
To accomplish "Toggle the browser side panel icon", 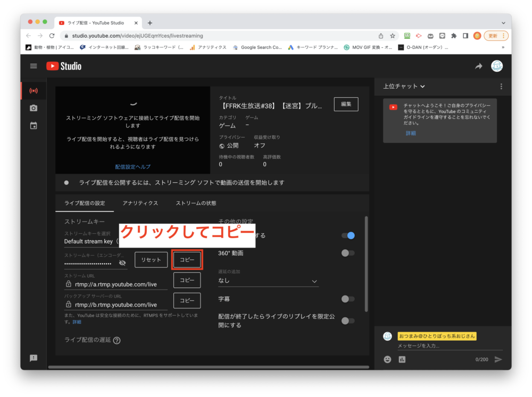I will click(x=465, y=36).
